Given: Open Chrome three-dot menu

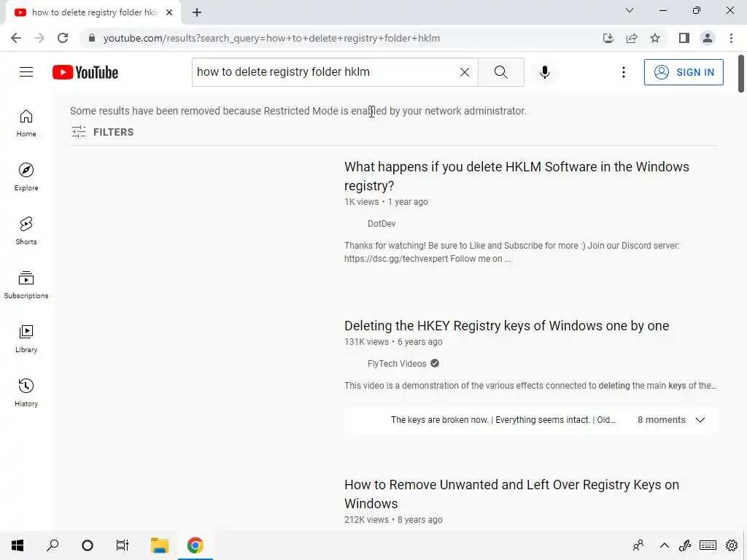Looking at the screenshot, I should pos(731,38).
